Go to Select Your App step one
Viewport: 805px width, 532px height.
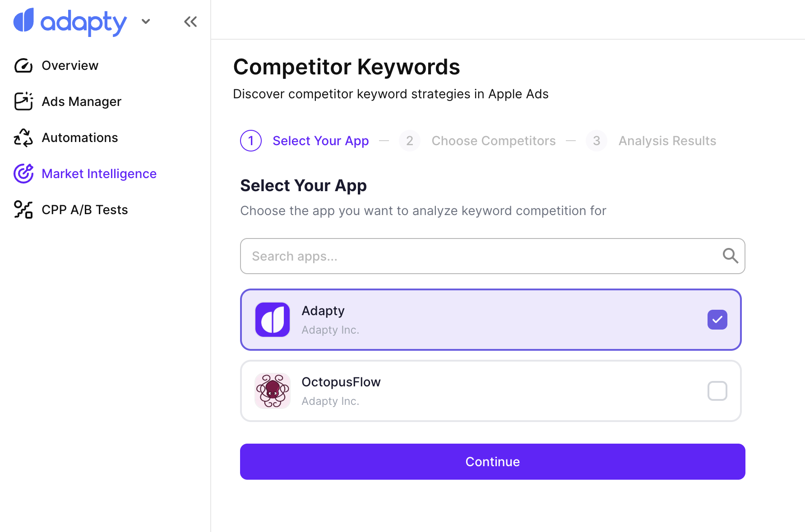click(320, 141)
